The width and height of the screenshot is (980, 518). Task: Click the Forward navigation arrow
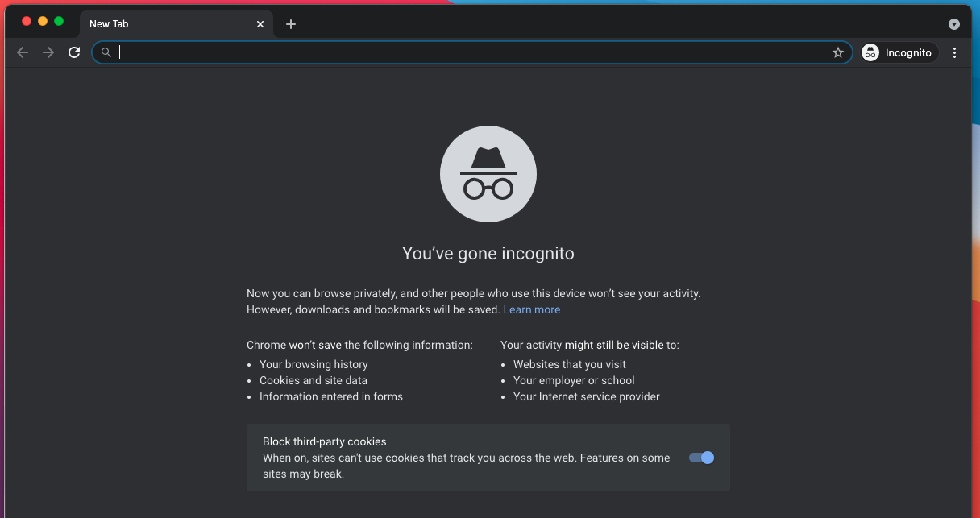(x=48, y=52)
